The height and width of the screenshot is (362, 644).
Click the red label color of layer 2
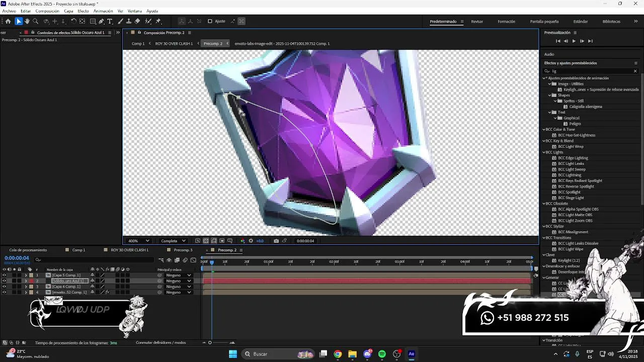pos(31,281)
